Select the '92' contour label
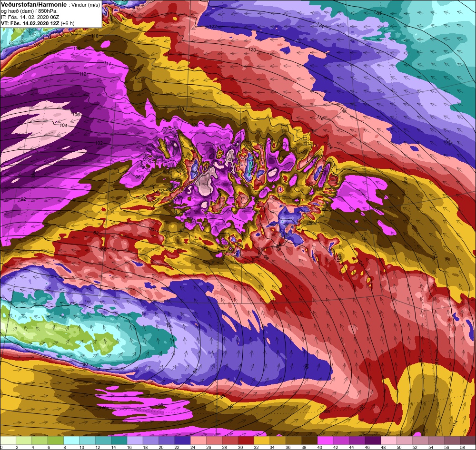This screenshot has height=450, width=476. tap(23, 199)
